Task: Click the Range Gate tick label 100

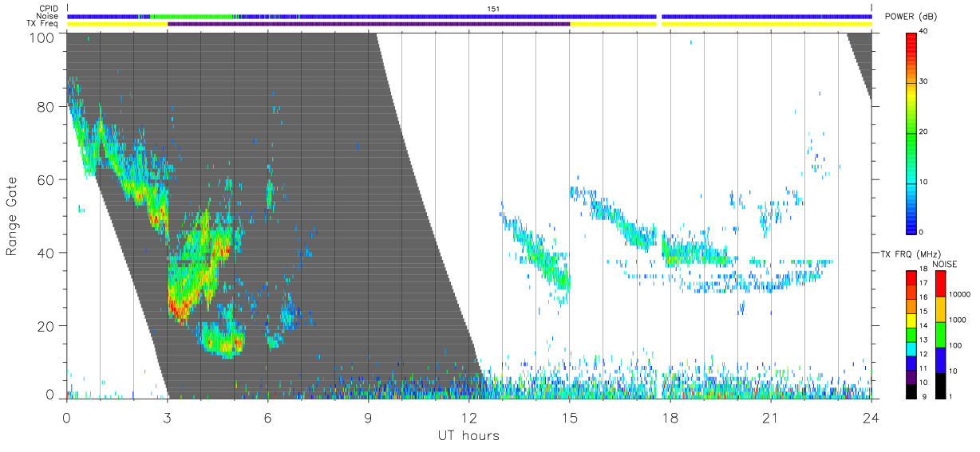Action: 41,37
